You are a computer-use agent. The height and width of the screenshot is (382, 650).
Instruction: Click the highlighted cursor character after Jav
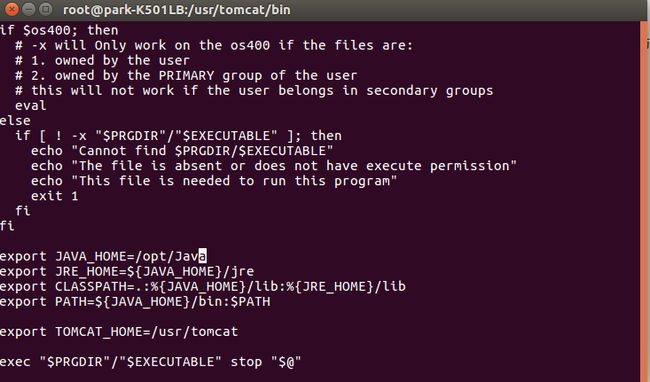pos(202,256)
